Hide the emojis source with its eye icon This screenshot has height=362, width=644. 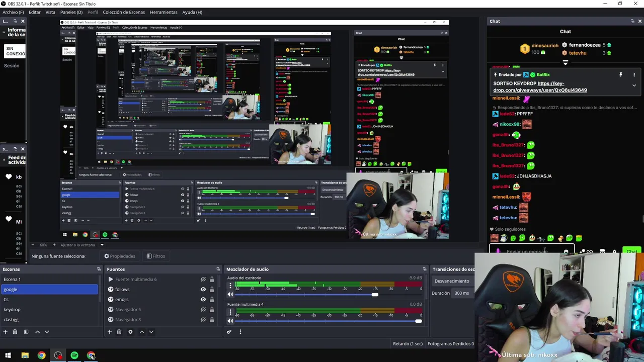203,299
